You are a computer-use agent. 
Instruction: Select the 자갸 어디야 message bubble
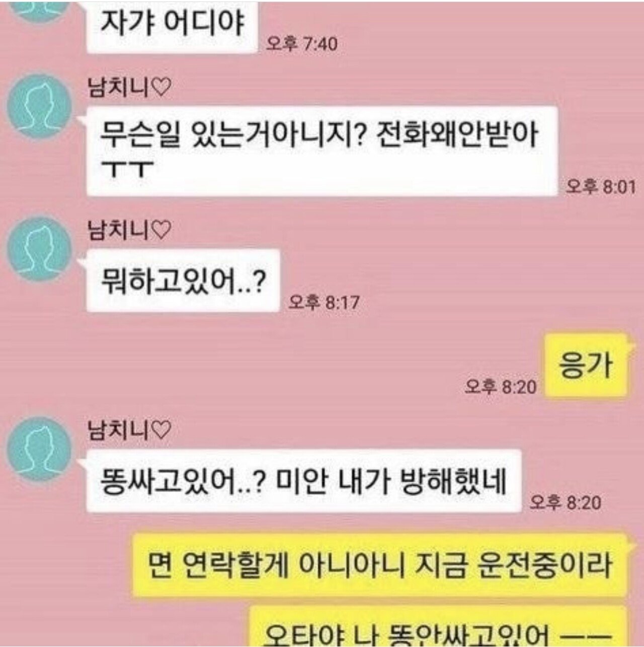pos(172,26)
